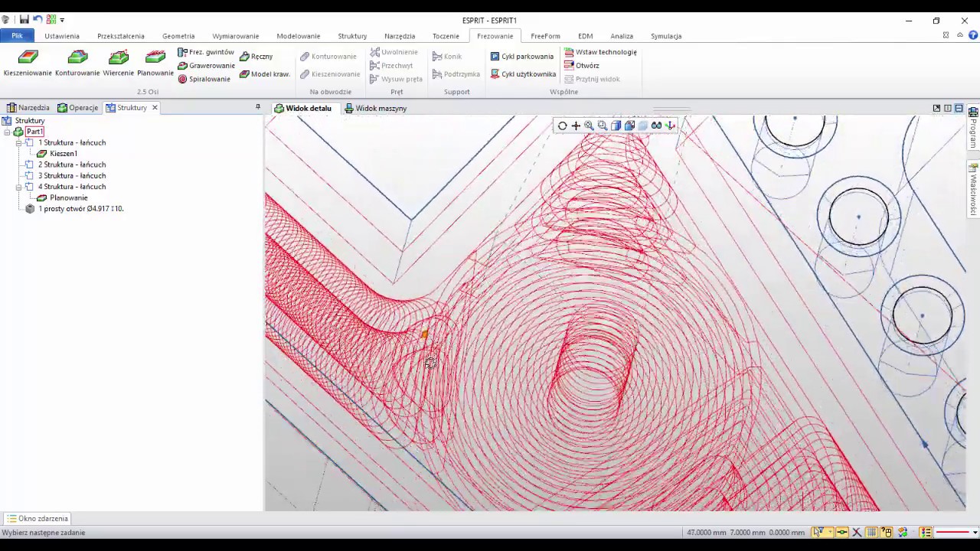Screen dimensions: 980x551
Task: Open the Program side panel
Action: (x=973, y=129)
